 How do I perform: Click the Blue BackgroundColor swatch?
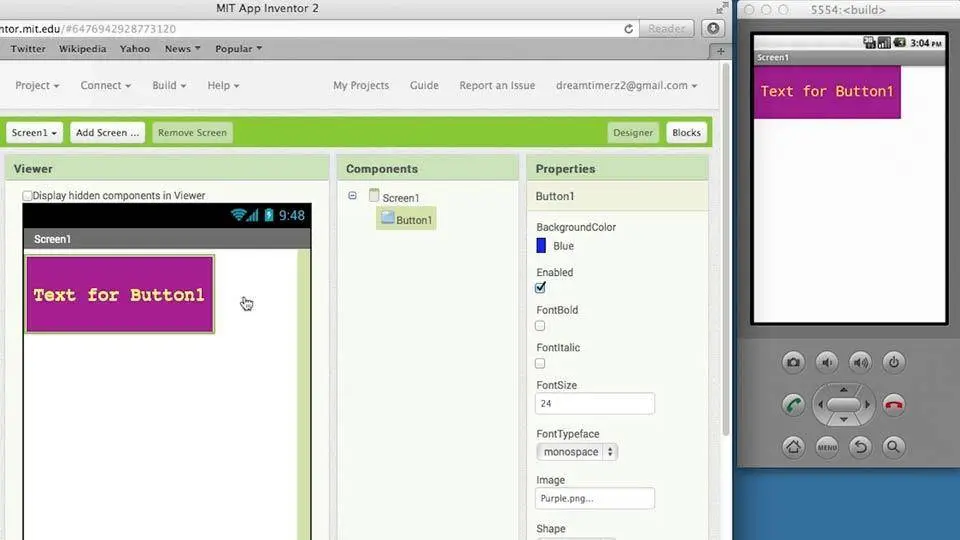coord(541,246)
